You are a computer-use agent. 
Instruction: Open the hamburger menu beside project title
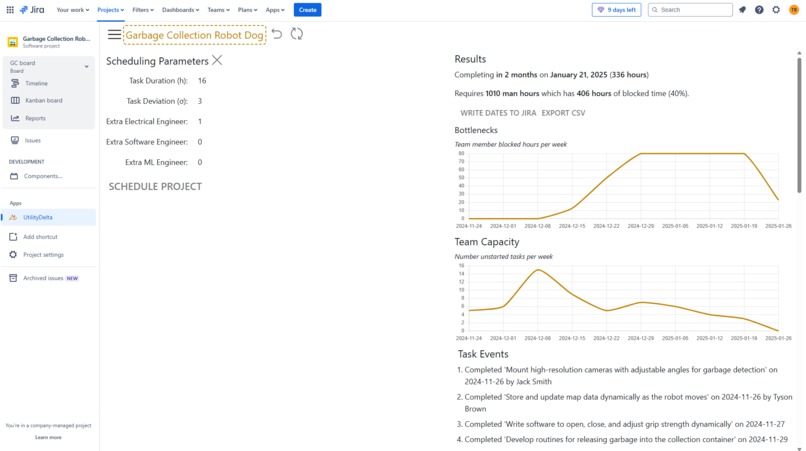pos(114,34)
